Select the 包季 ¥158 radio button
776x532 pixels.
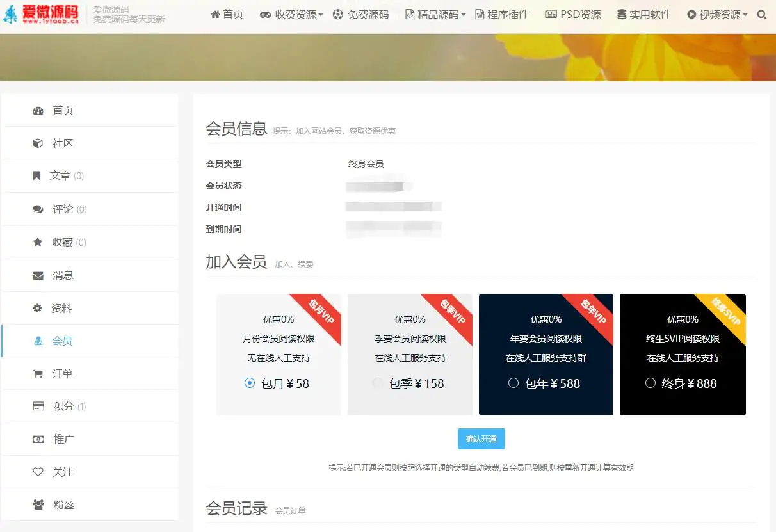(378, 383)
